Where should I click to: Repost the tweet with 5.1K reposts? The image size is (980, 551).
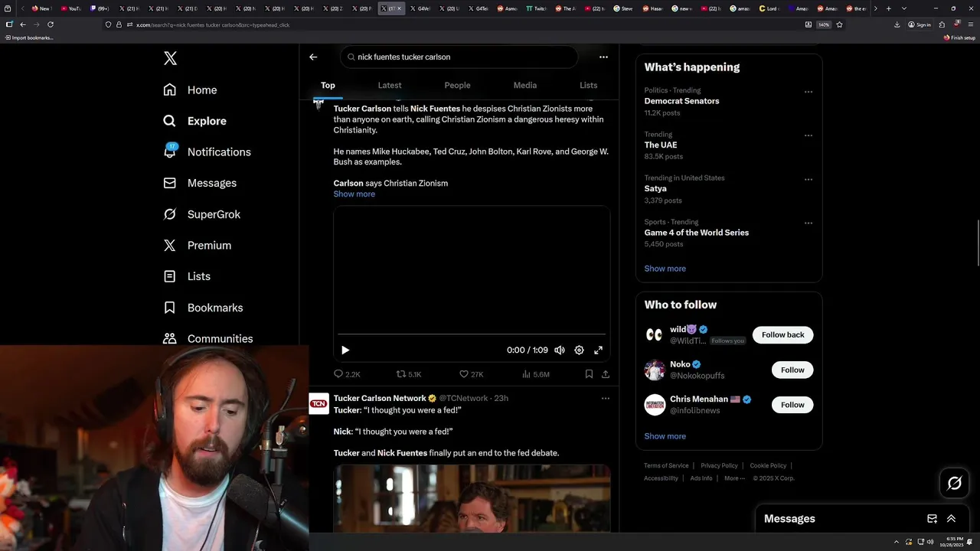409,374
